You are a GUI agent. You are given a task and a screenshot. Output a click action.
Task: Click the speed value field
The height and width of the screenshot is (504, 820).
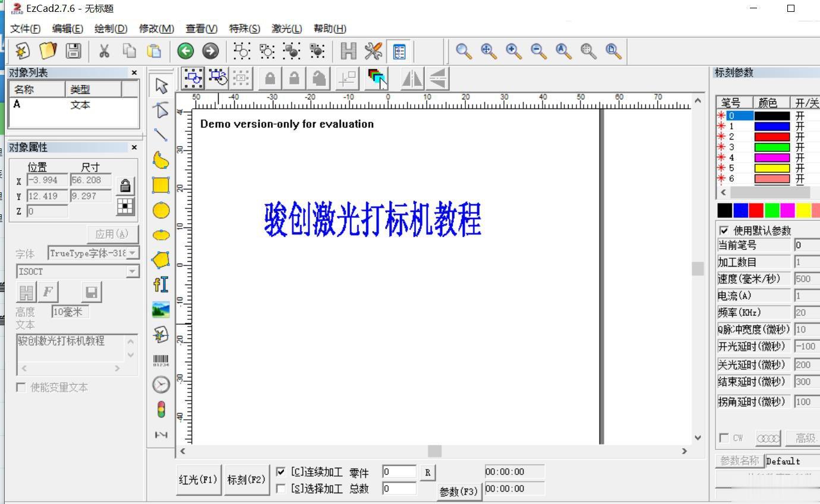click(807, 279)
